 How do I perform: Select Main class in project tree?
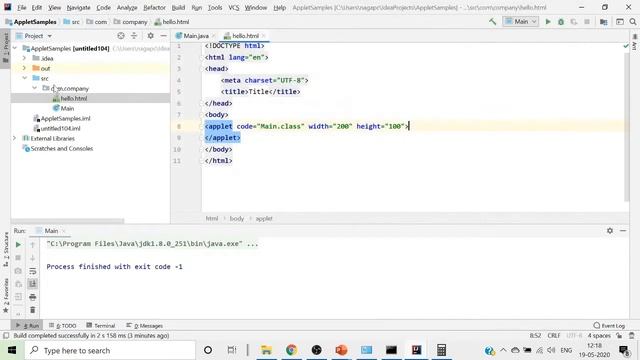point(67,108)
